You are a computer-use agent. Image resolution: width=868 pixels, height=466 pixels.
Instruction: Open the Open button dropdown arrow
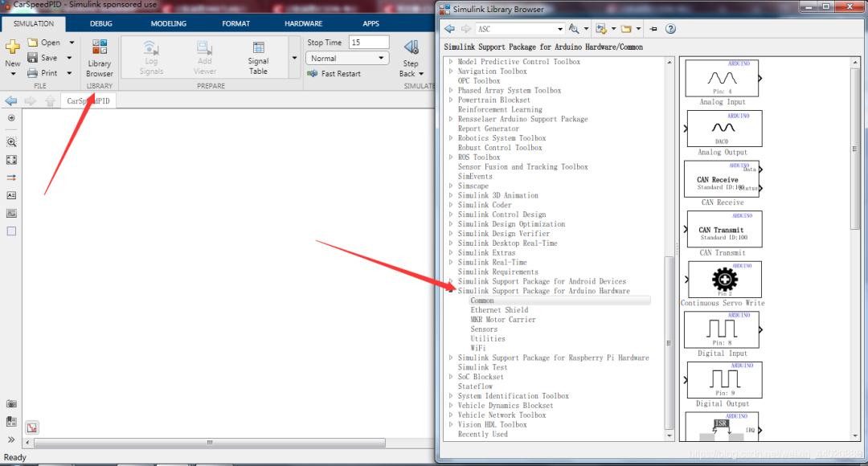72,42
